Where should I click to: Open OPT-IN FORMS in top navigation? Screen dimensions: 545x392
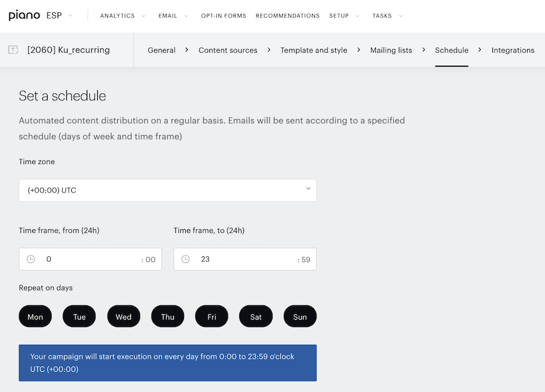tap(224, 16)
